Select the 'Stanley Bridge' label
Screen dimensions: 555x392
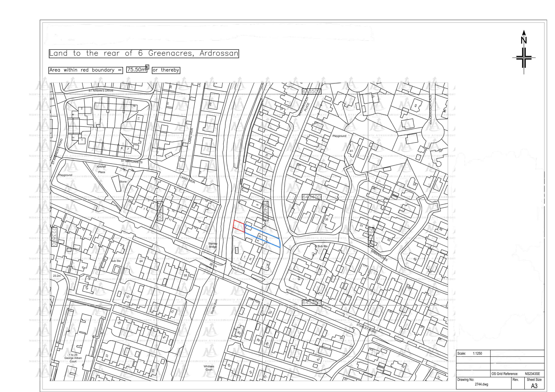[x=213, y=245]
